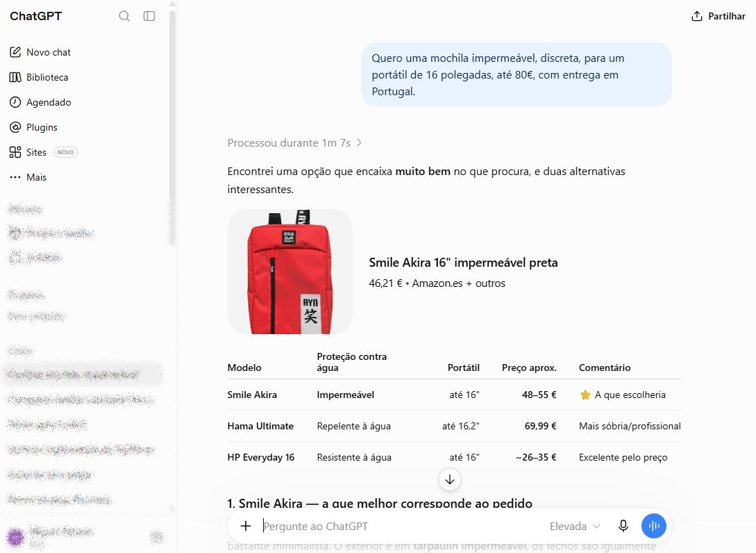This screenshot has height=553, width=756.
Task: Open the Agendado menu item
Action: 49,102
